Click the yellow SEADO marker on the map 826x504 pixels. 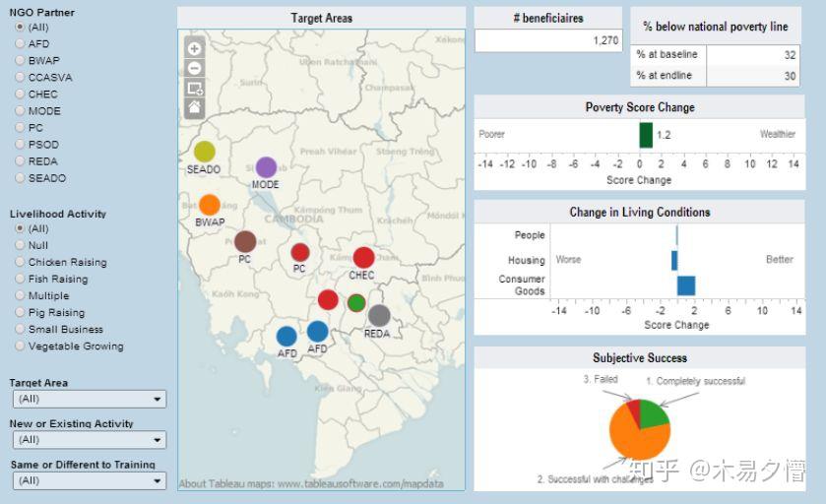(x=205, y=152)
